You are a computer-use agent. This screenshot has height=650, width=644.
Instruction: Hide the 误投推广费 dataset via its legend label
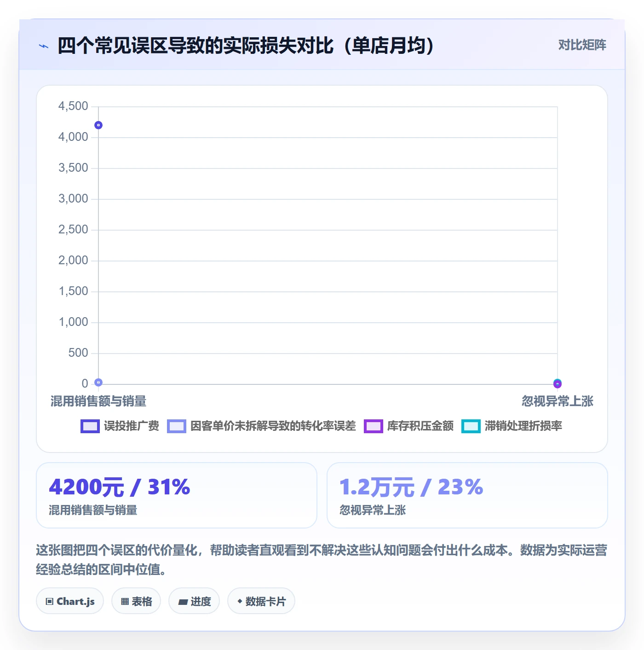(131, 426)
